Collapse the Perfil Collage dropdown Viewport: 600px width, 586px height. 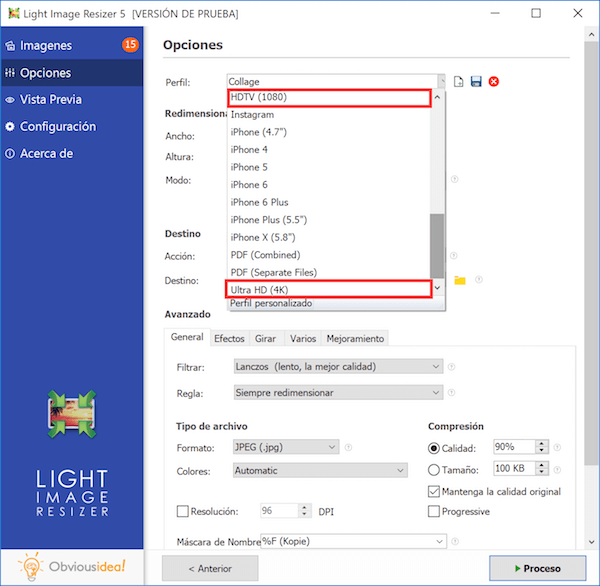coord(441,81)
